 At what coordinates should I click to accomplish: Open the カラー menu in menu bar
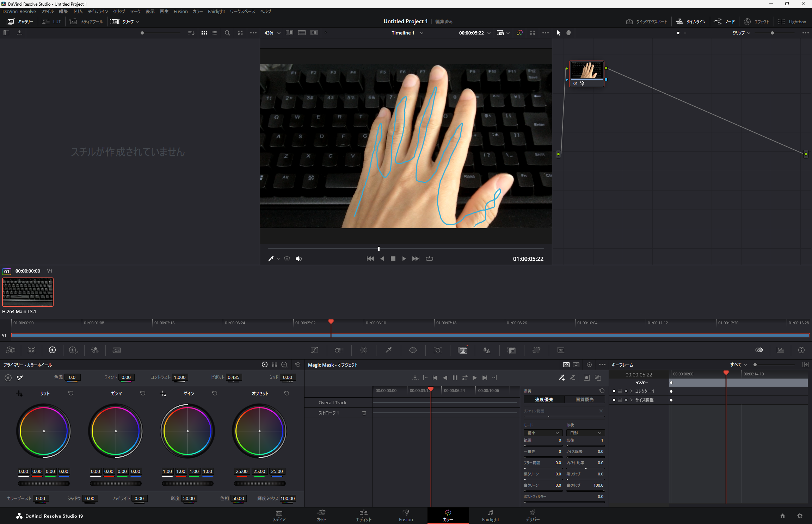pyautogui.click(x=197, y=11)
